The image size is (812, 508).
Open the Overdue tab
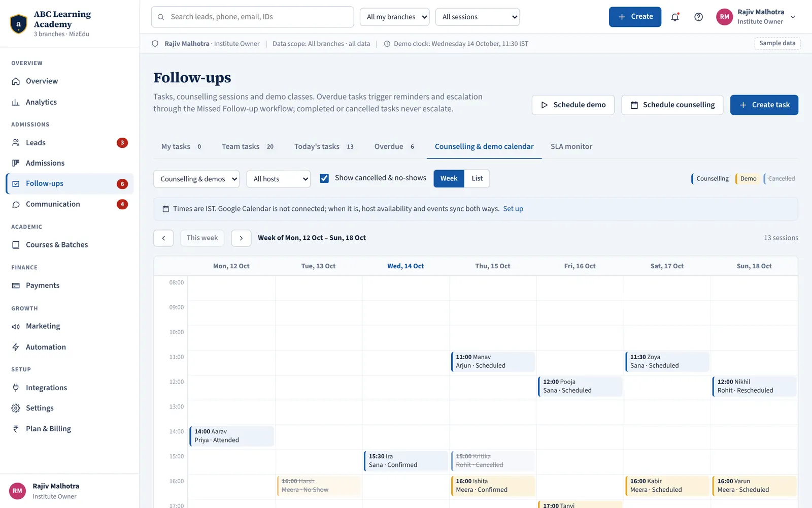coord(394,146)
